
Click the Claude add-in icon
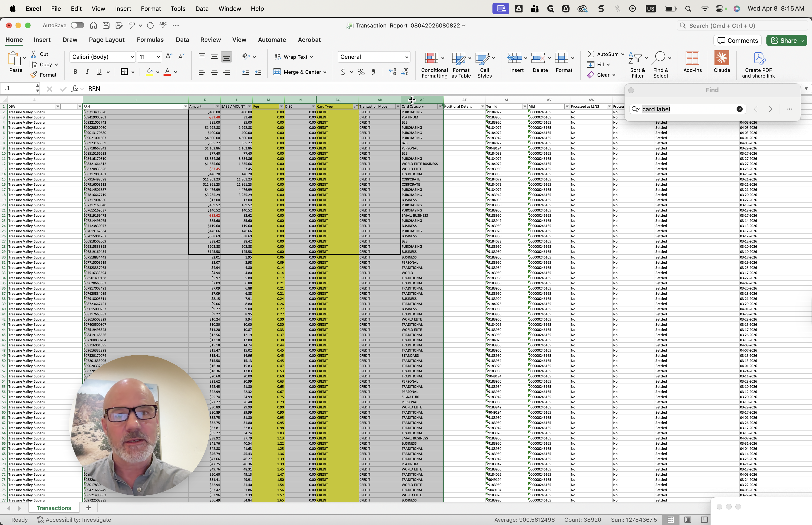(722, 58)
